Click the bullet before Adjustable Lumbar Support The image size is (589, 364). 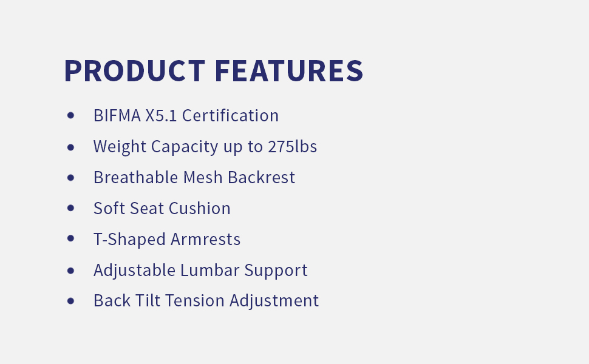[71, 270]
